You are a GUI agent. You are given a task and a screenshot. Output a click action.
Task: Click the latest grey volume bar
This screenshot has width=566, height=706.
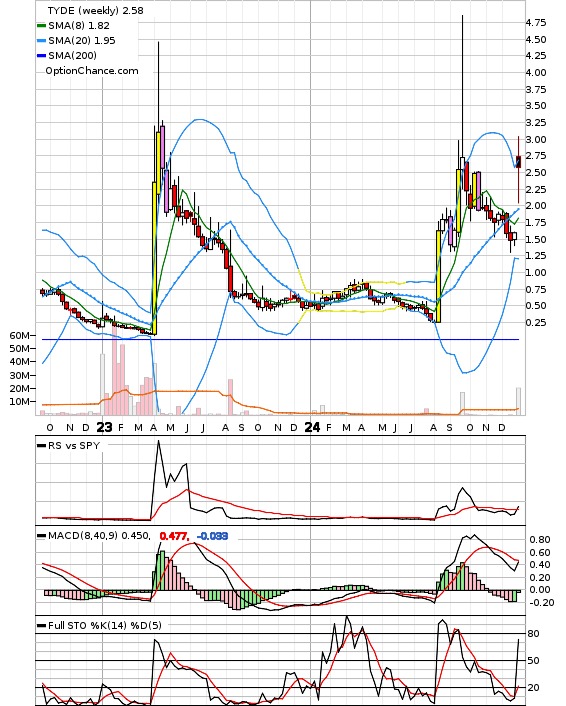(519, 401)
